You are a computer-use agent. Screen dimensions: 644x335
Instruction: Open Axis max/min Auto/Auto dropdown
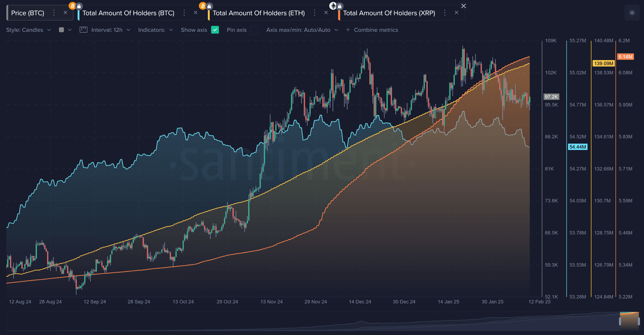coord(302,30)
